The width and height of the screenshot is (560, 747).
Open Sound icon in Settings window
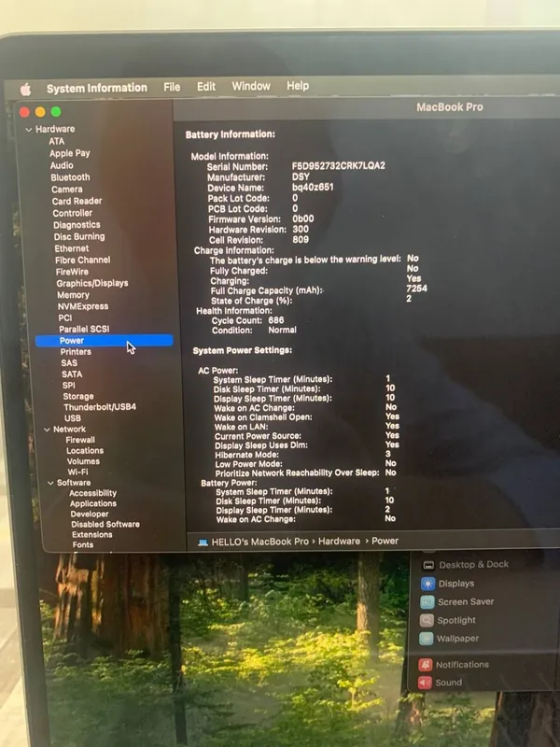(x=425, y=683)
